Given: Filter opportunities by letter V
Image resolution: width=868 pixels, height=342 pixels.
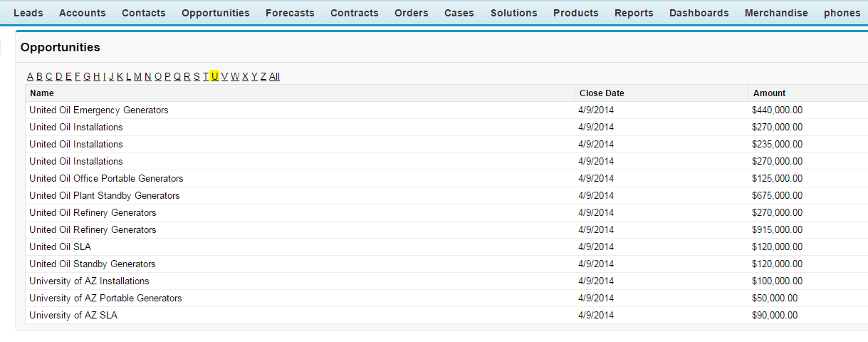Looking at the screenshot, I should [224, 76].
